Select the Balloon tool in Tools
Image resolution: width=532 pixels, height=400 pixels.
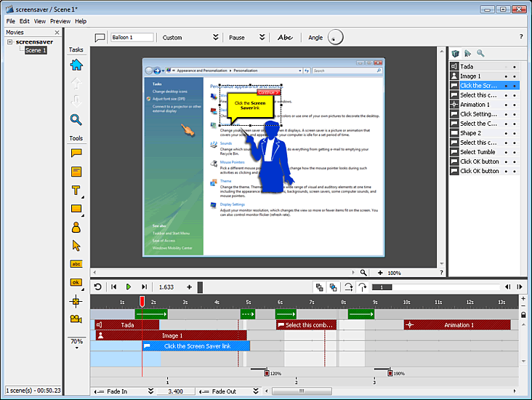click(76, 153)
